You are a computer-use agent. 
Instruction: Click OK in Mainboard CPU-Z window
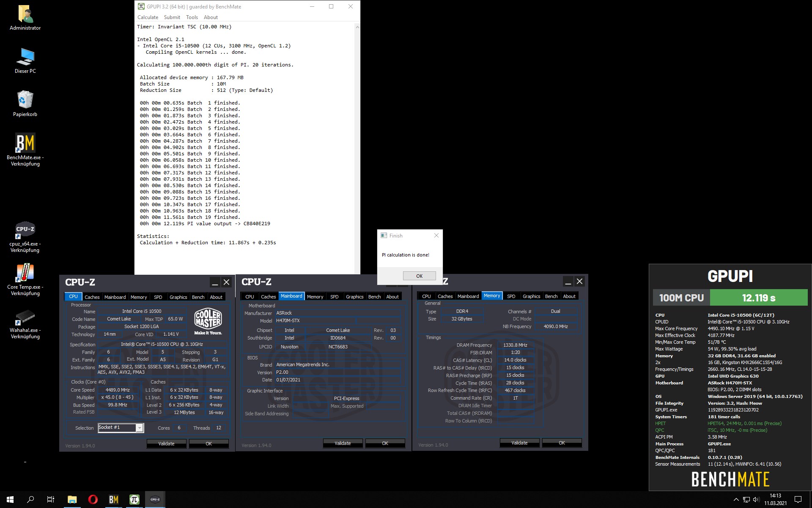tap(385, 443)
